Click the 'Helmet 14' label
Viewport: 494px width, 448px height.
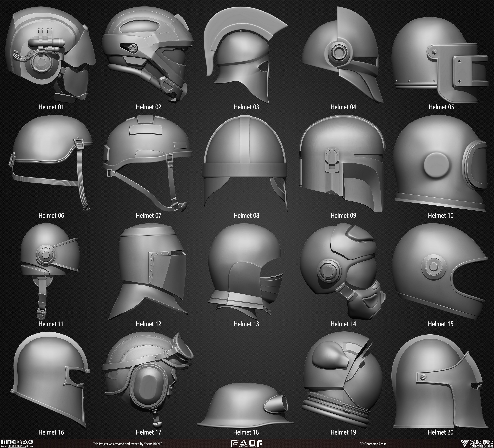click(x=343, y=324)
